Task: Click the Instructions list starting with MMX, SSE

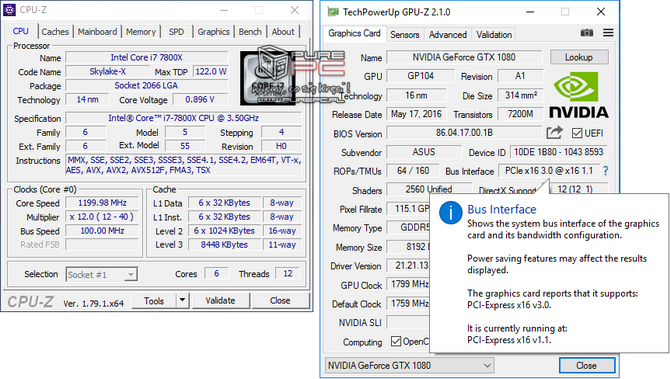Action: tap(184, 165)
